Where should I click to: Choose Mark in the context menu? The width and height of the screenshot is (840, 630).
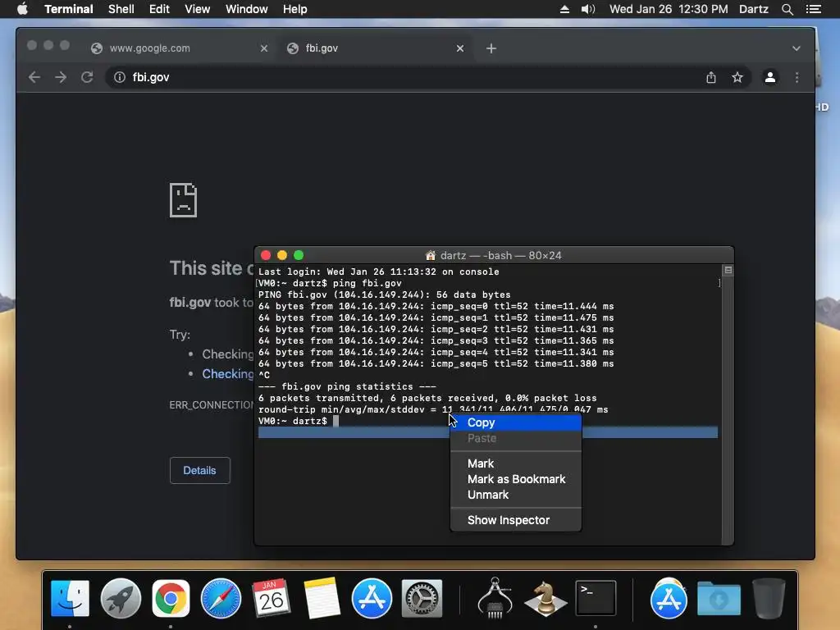click(516, 463)
